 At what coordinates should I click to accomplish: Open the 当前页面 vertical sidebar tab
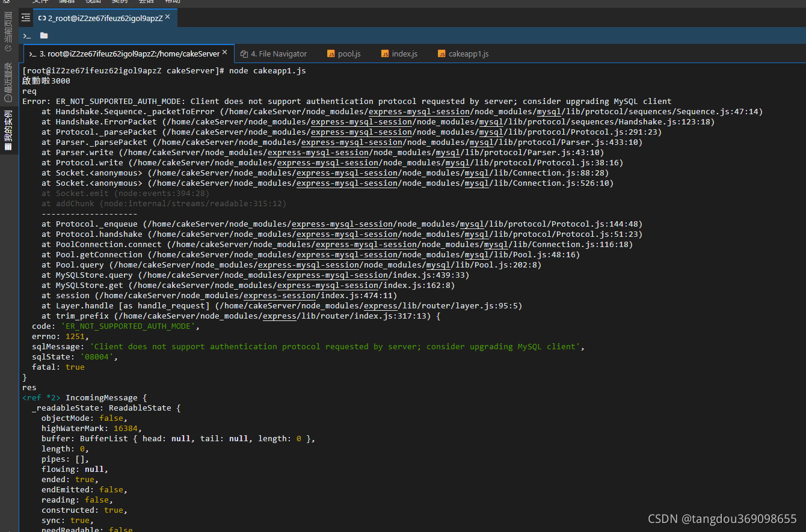tap(8, 31)
